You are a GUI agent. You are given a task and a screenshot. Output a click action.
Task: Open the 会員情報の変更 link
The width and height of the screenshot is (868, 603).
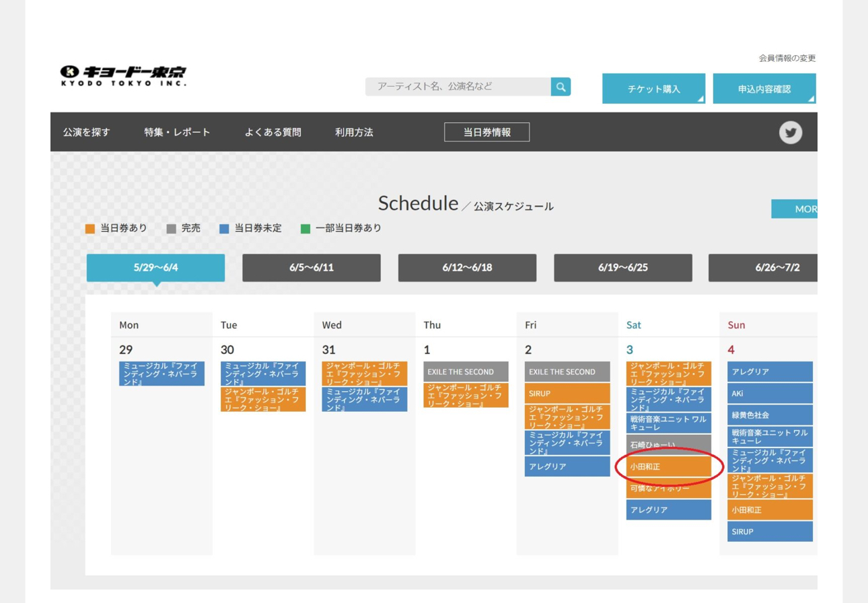(x=787, y=59)
